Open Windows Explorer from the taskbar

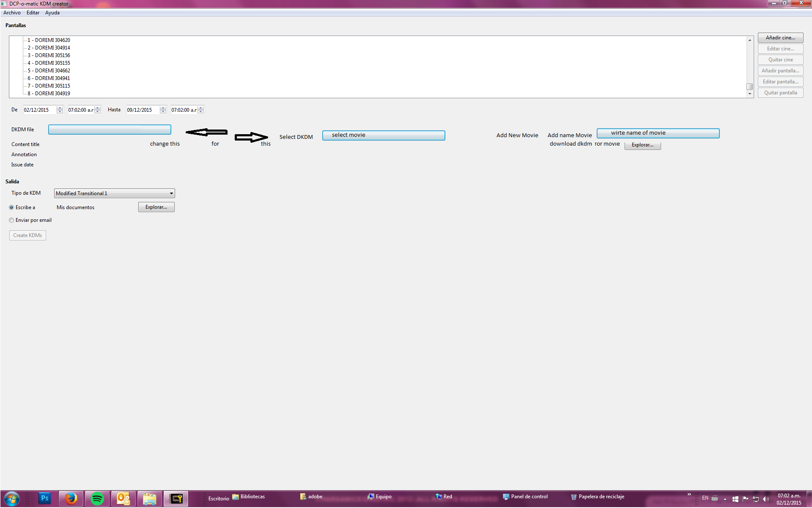pos(150,499)
